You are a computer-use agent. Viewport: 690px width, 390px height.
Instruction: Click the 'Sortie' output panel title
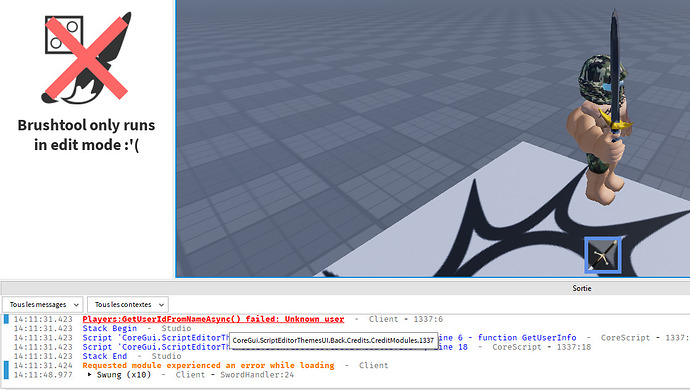582,288
